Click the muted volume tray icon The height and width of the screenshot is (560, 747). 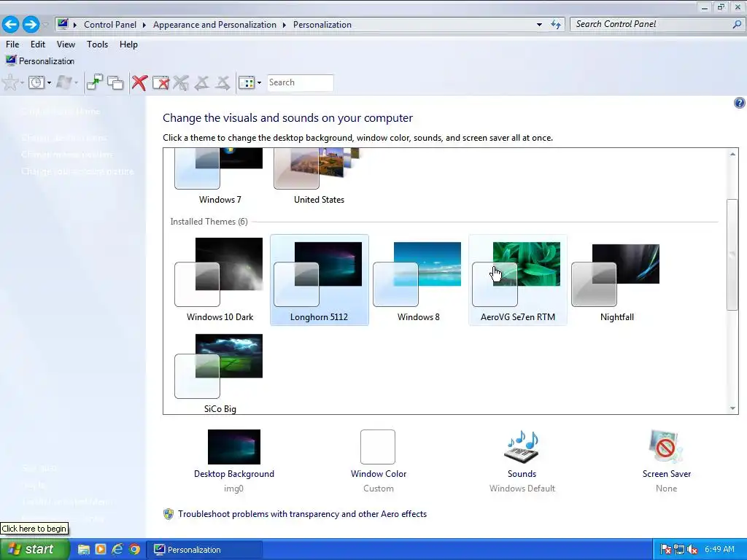tap(692, 550)
